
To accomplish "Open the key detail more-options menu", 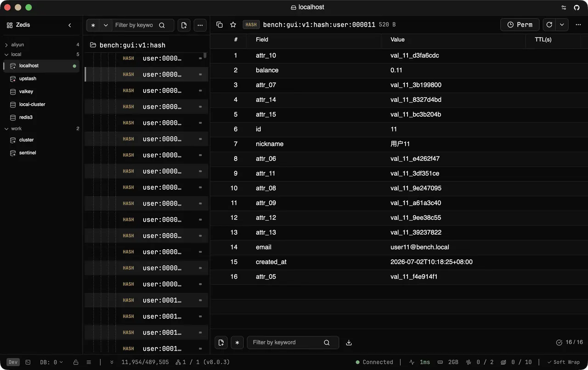I will pos(578,25).
